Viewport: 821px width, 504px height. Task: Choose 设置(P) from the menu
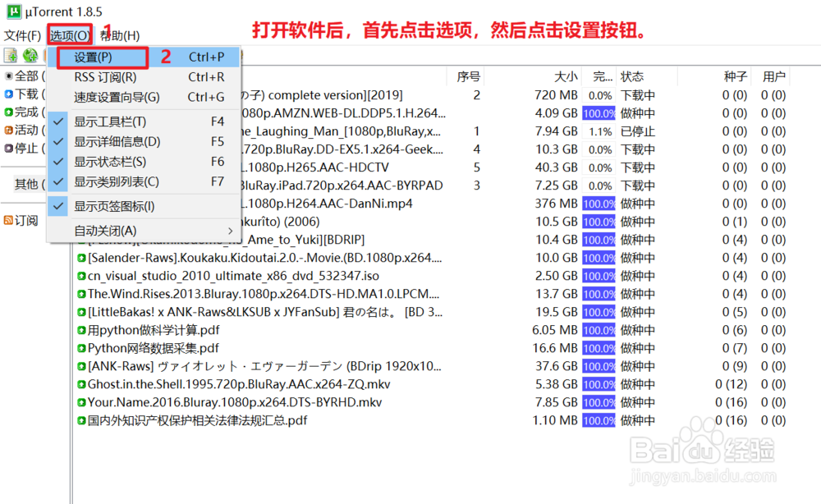[x=144, y=57]
